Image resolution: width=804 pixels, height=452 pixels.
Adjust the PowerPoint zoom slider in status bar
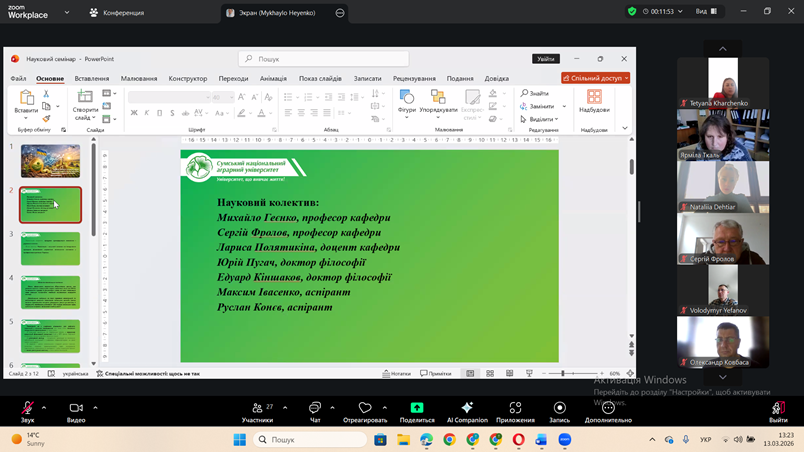pos(563,373)
